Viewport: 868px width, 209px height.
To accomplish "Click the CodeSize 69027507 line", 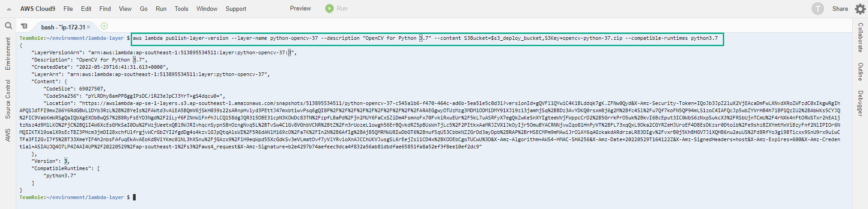I will coord(74,89).
